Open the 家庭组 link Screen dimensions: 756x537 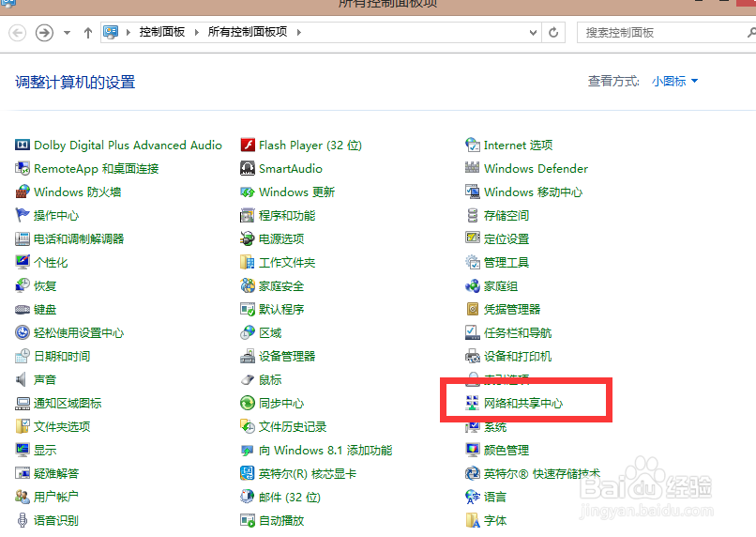tap(501, 286)
